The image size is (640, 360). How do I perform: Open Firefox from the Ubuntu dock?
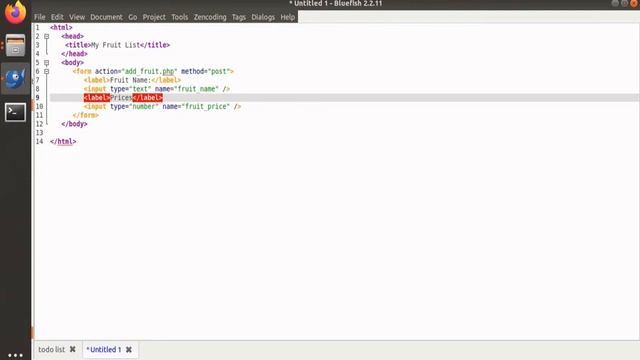(x=15, y=12)
